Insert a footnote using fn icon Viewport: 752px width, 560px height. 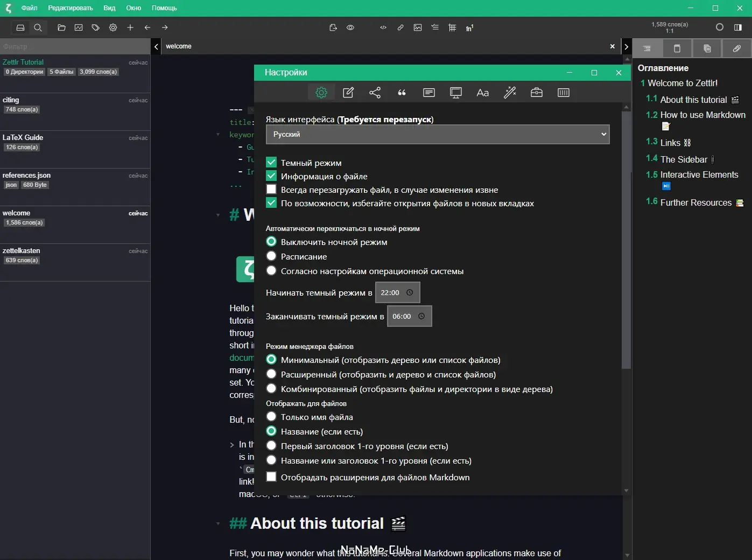(469, 27)
